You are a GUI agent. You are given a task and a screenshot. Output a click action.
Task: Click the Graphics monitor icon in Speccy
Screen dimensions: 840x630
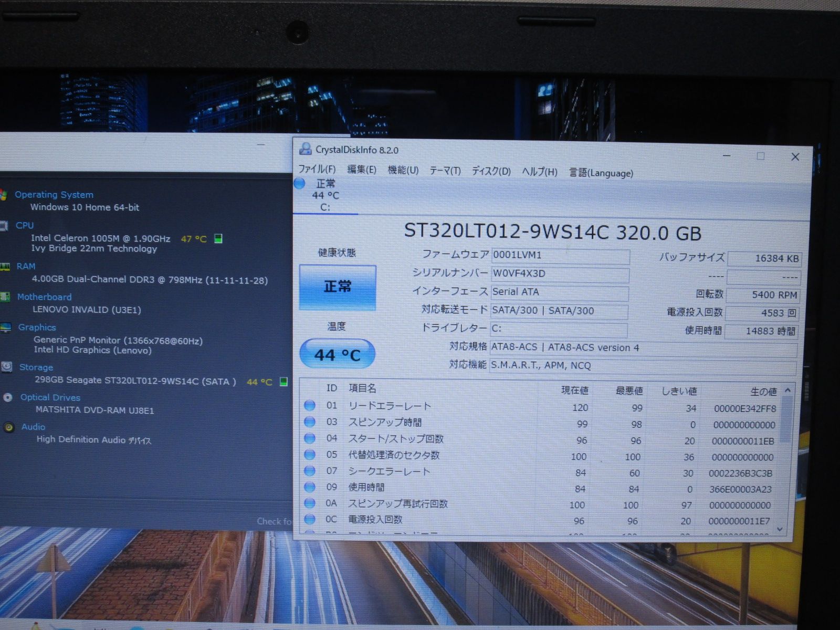click(x=6, y=328)
